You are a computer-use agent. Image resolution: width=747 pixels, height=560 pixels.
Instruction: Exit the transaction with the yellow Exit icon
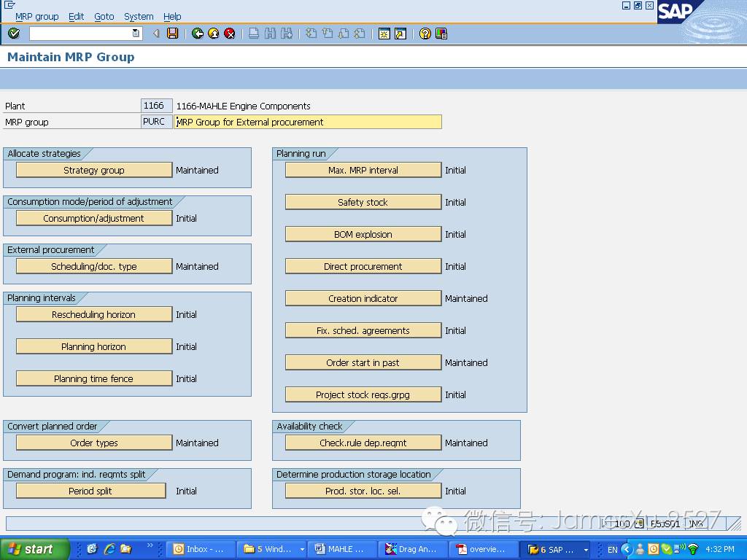click(214, 34)
